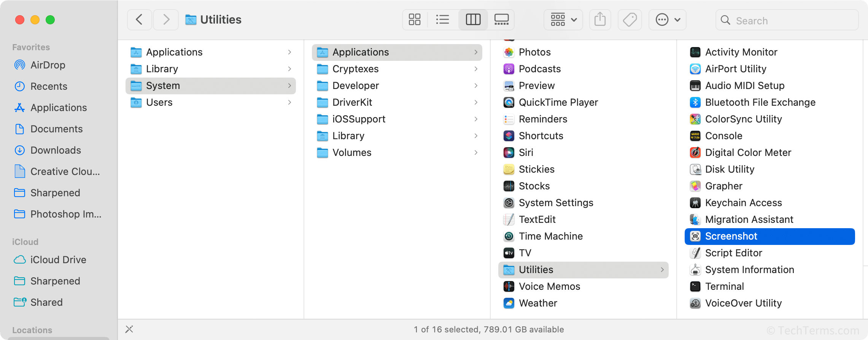Expand the Utilities folder chevron

pos(662,270)
